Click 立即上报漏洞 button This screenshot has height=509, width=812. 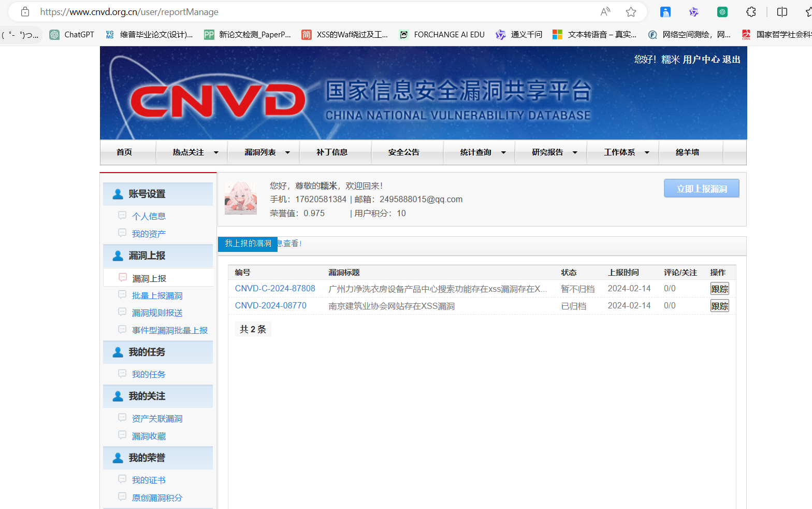(x=702, y=189)
